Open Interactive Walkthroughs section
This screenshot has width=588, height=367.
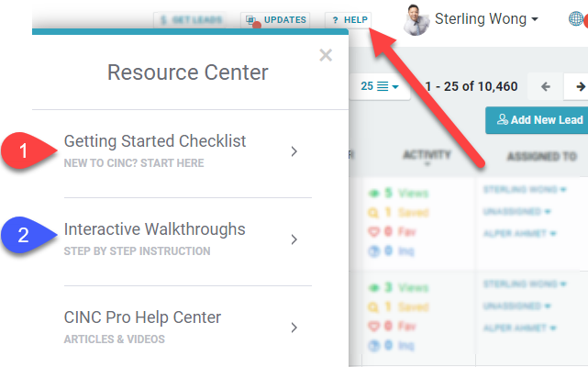[x=155, y=229]
